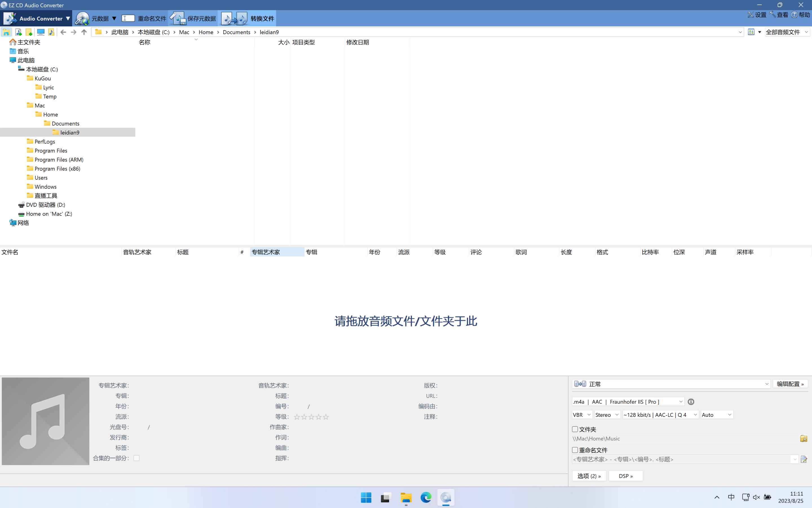Screen dimensions: 812x508
Task: Toggle the 合集的一部分 compilation checkbox
Action: pos(136,458)
